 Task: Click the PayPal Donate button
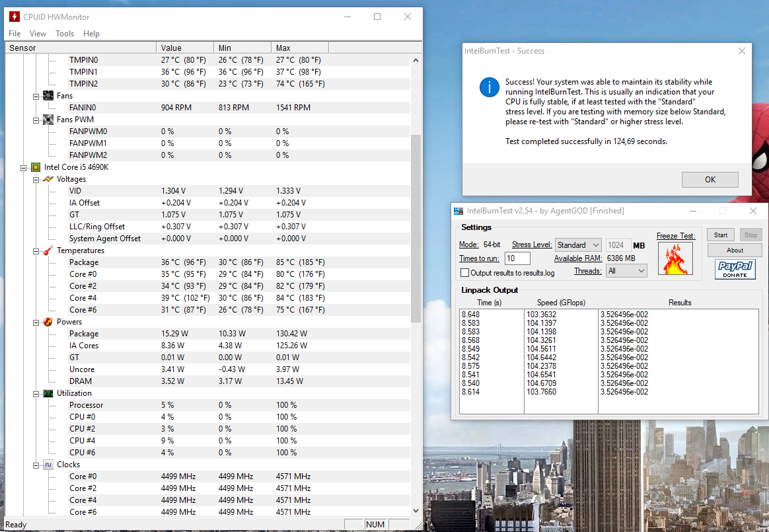[735, 269]
